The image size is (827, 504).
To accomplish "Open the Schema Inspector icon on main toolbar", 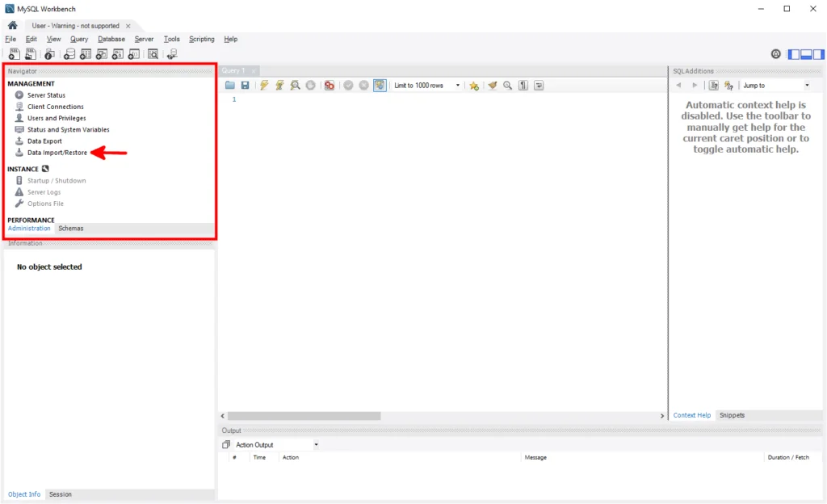I will 153,53.
